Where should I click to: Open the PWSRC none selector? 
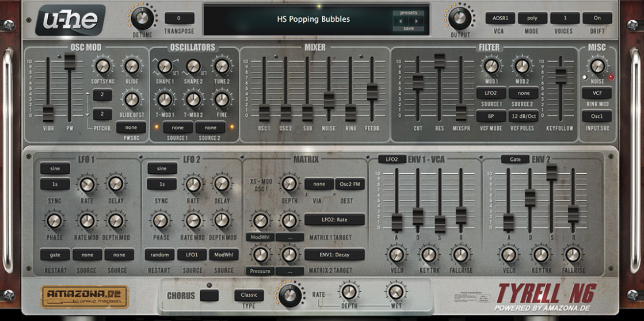point(131,128)
